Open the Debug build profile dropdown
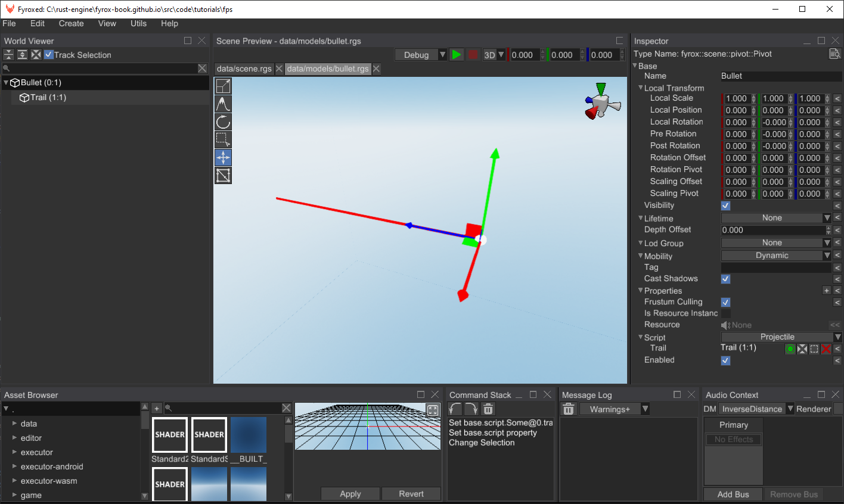The height and width of the screenshot is (504, 844). pos(421,55)
